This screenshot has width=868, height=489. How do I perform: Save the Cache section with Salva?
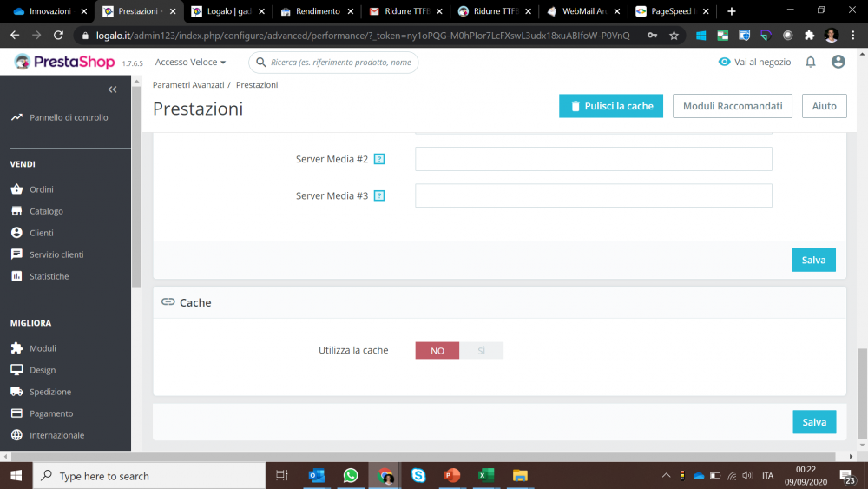[814, 422]
